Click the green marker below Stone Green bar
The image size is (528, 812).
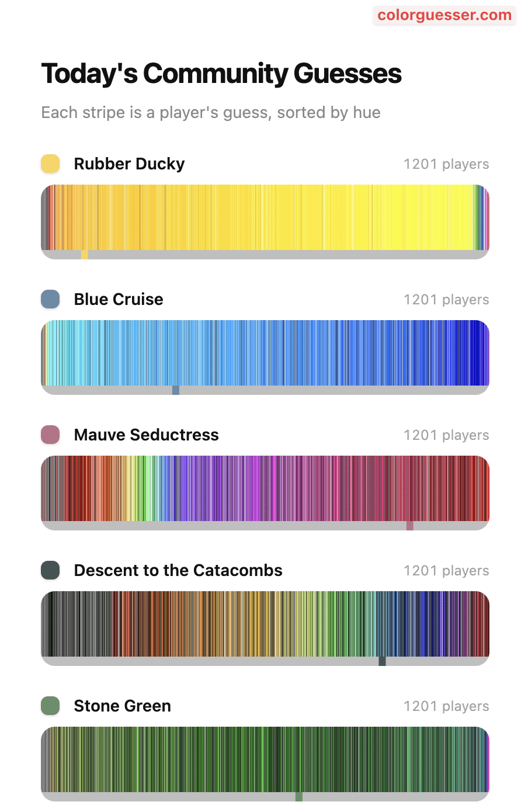pos(299,797)
